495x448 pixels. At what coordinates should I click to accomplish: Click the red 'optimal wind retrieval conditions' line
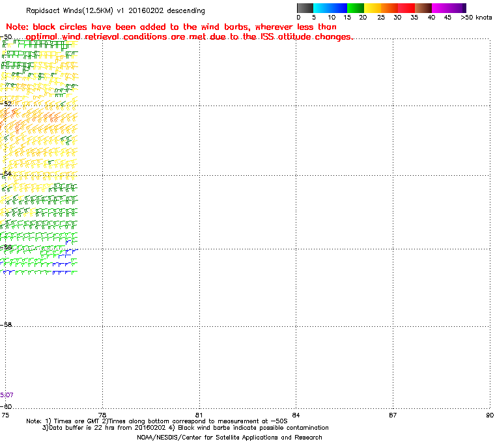click(190, 37)
